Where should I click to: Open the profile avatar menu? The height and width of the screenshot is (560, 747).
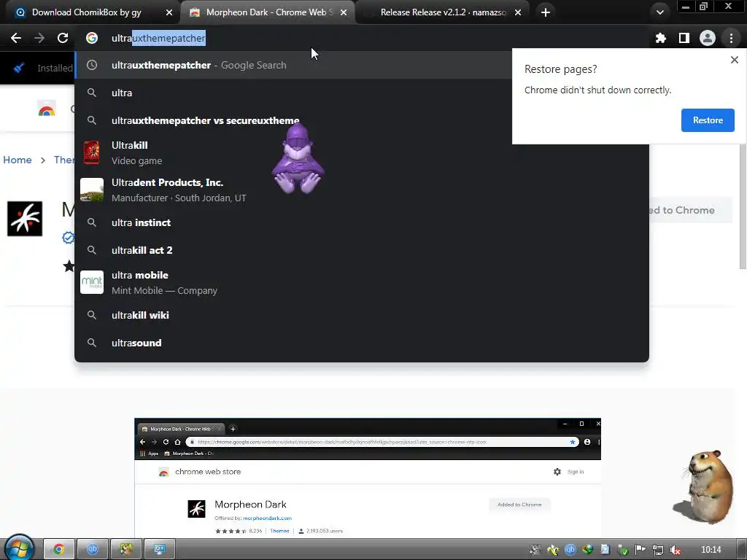707,38
